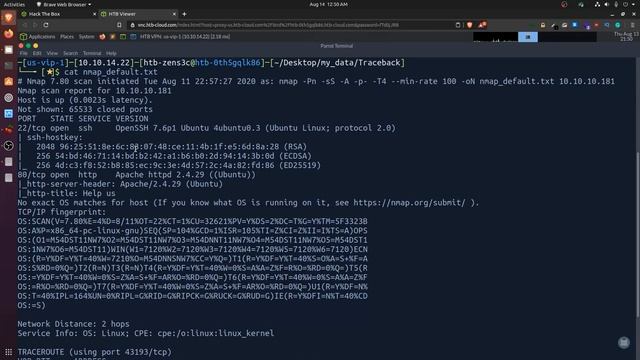Click the Parrot panel clock Thu Aug 13
This screenshot has height=360, width=640.
point(626,37)
